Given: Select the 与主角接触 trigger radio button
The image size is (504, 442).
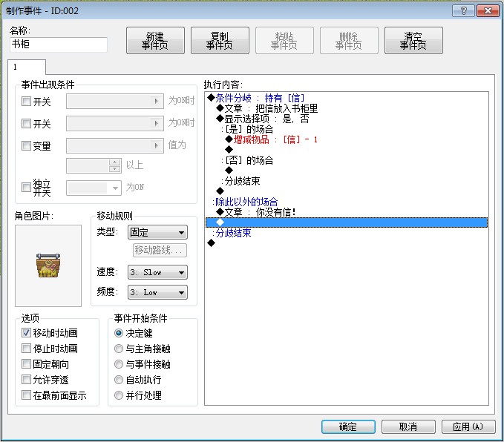Looking at the screenshot, I should click(x=119, y=349).
